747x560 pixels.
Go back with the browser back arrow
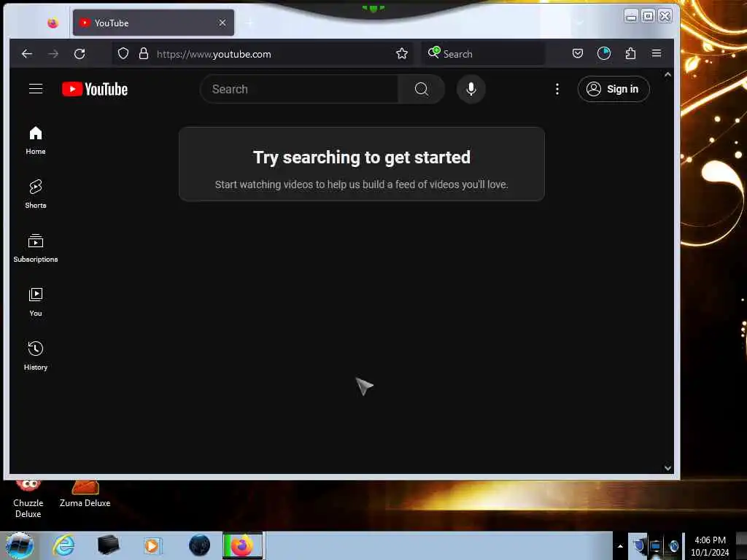click(x=27, y=54)
